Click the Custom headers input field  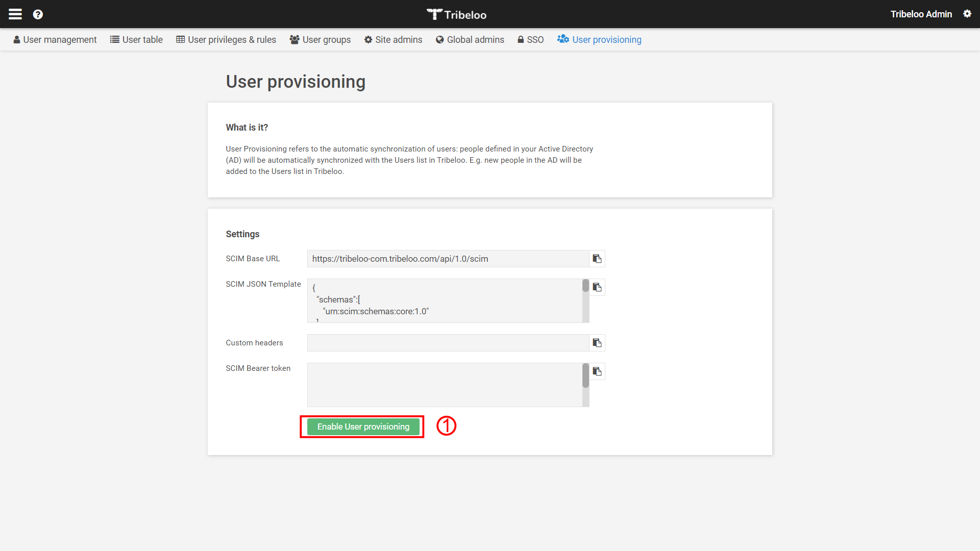coord(448,342)
